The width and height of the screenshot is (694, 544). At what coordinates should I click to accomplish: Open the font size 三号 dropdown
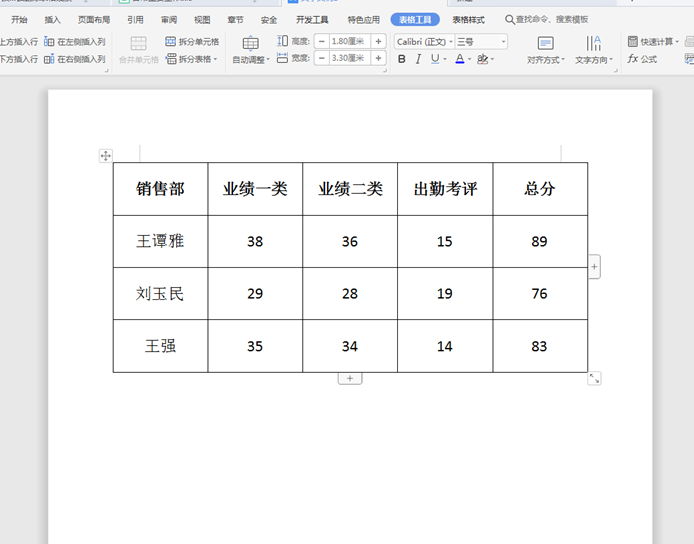[503, 42]
